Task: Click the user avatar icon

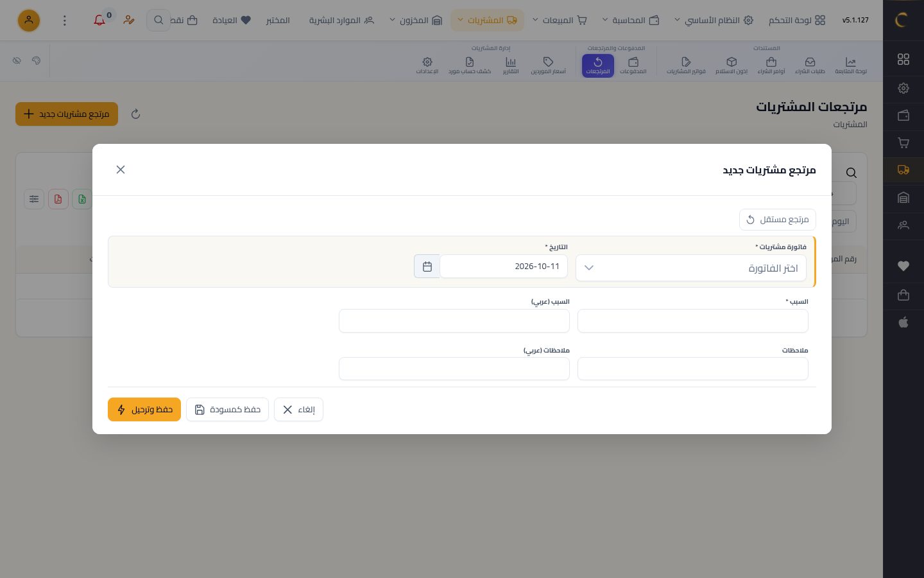Action: 29,21
